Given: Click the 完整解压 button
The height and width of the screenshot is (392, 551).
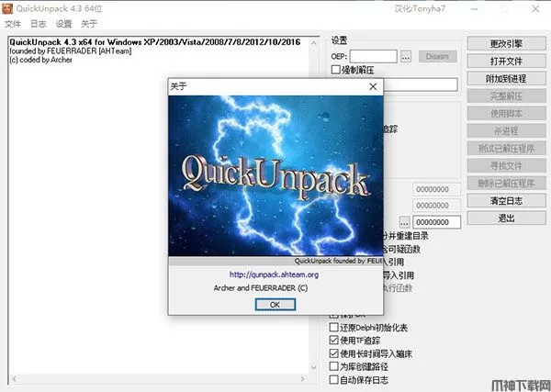Looking at the screenshot, I should click(506, 95).
